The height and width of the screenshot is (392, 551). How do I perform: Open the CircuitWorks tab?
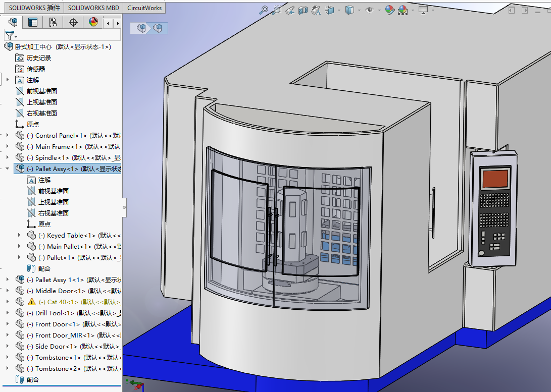click(x=144, y=8)
